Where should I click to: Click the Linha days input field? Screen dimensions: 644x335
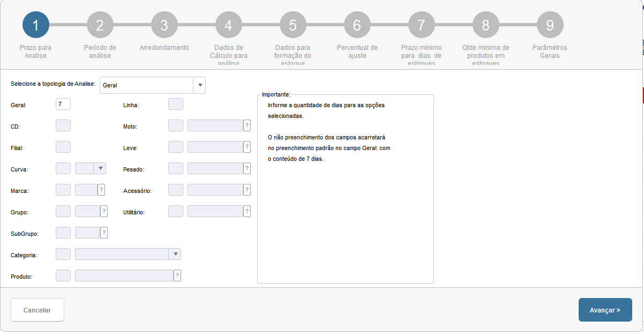click(x=176, y=104)
